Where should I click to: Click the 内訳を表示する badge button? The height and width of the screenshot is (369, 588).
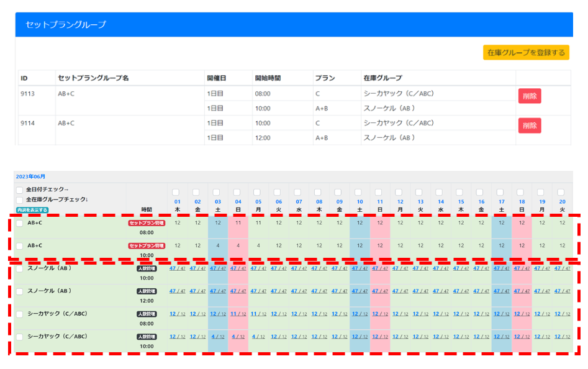click(32, 210)
